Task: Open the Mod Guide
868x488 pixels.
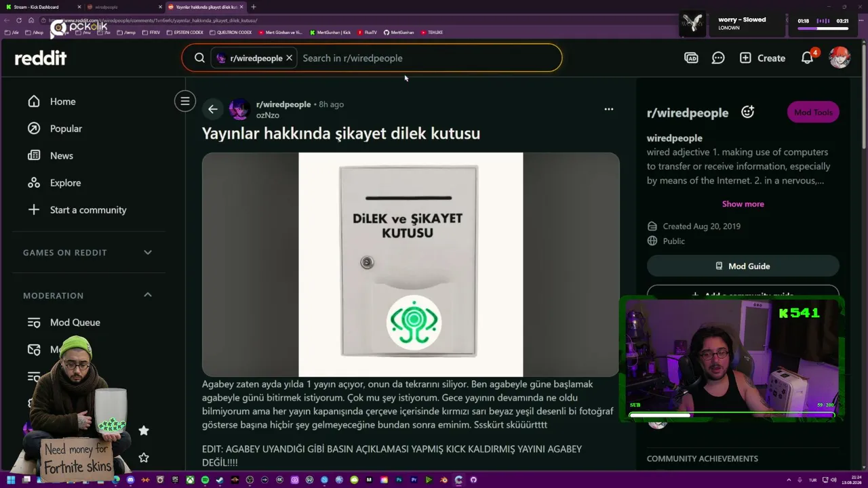Action: [743, 266]
